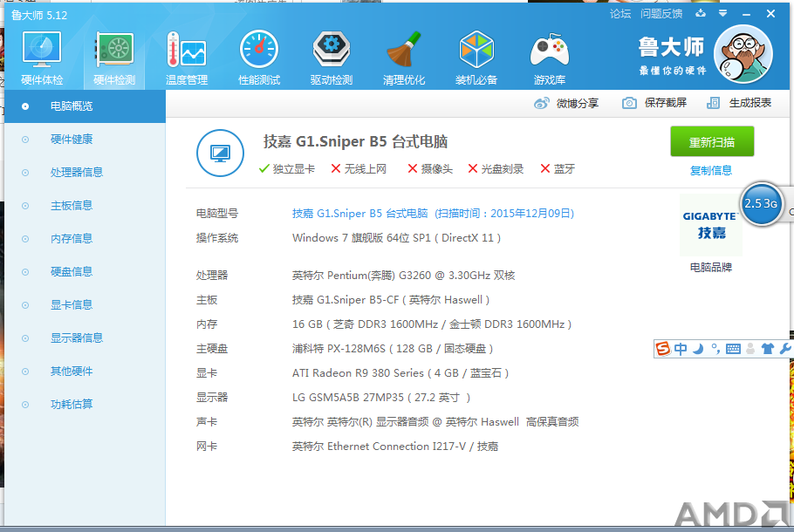The image size is (794, 532).
Task: Select 电脑概览 in sidebar
Action: pos(86,106)
